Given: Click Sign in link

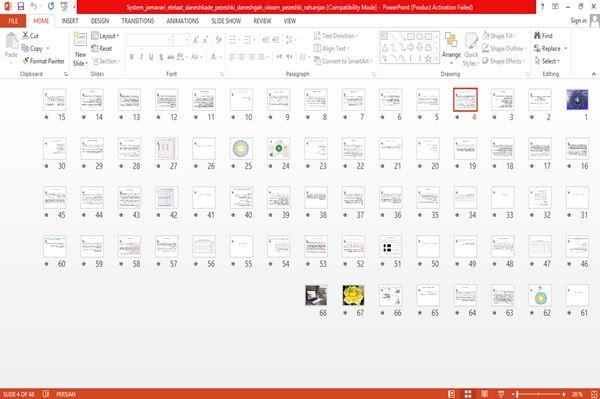Looking at the screenshot, I should [x=578, y=21].
